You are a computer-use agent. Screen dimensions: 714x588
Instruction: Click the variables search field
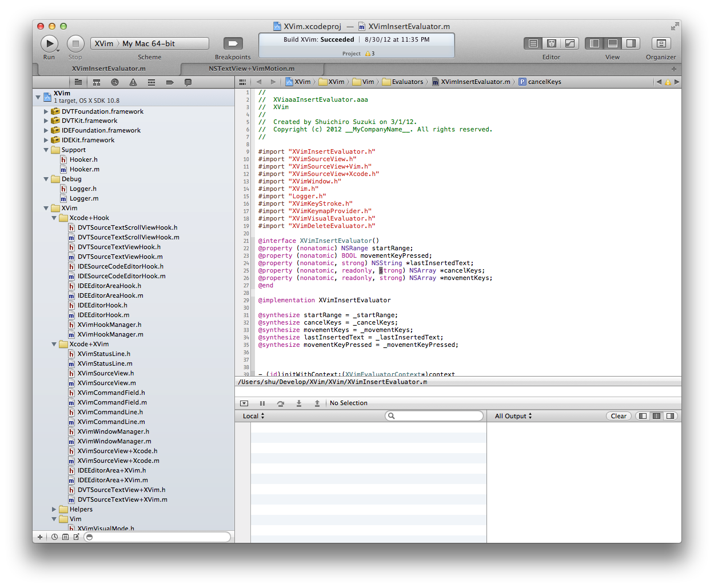(x=434, y=416)
